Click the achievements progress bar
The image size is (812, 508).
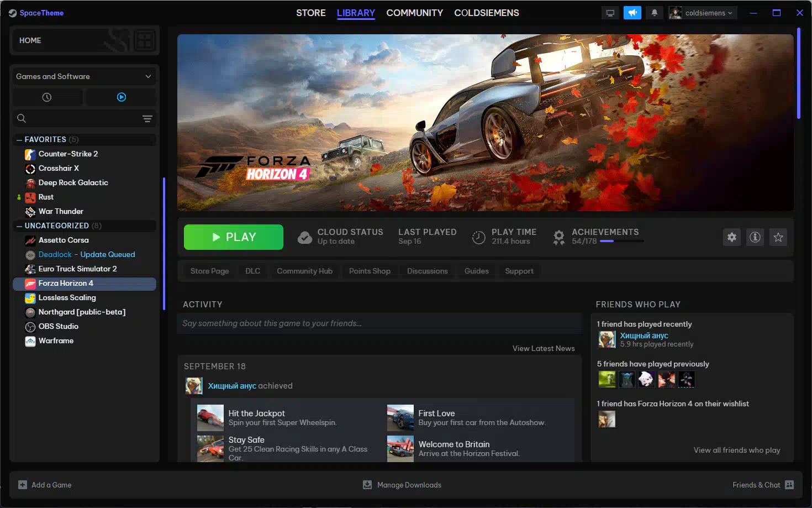[x=622, y=241]
